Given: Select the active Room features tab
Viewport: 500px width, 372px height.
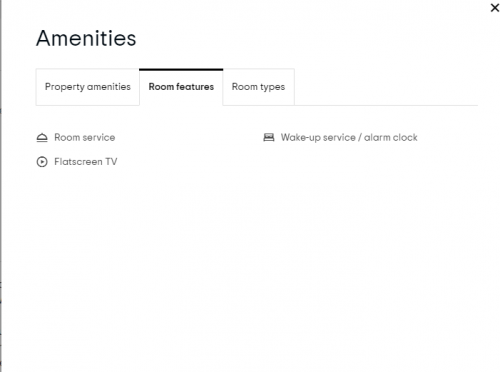Looking at the screenshot, I should [181, 87].
